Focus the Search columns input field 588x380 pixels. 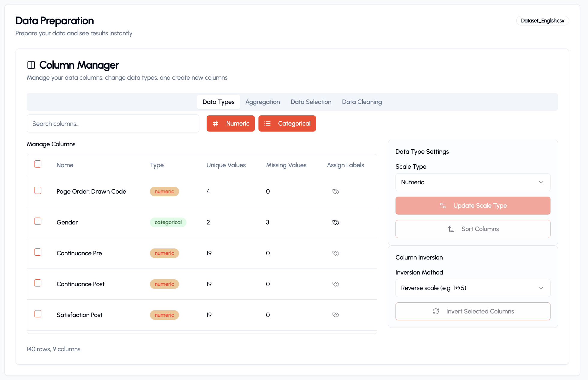(x=113, y=123)
